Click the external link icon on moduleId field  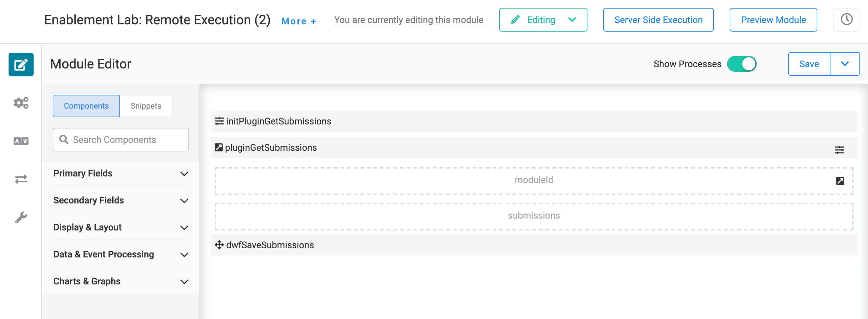[x=840, y=181]
